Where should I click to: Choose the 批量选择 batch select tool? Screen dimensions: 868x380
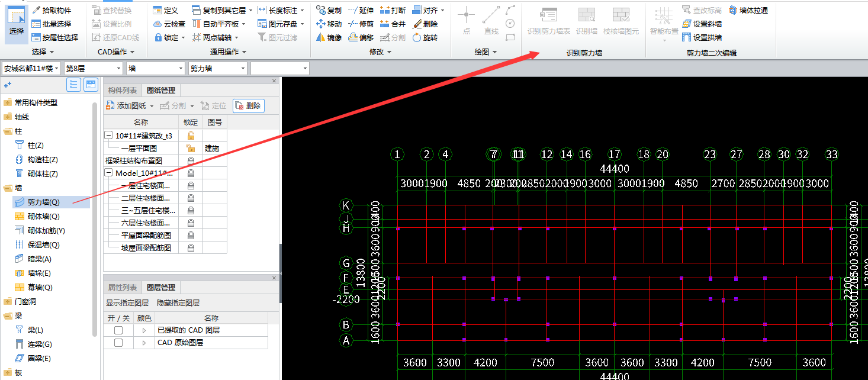click(x=52, y=24)
